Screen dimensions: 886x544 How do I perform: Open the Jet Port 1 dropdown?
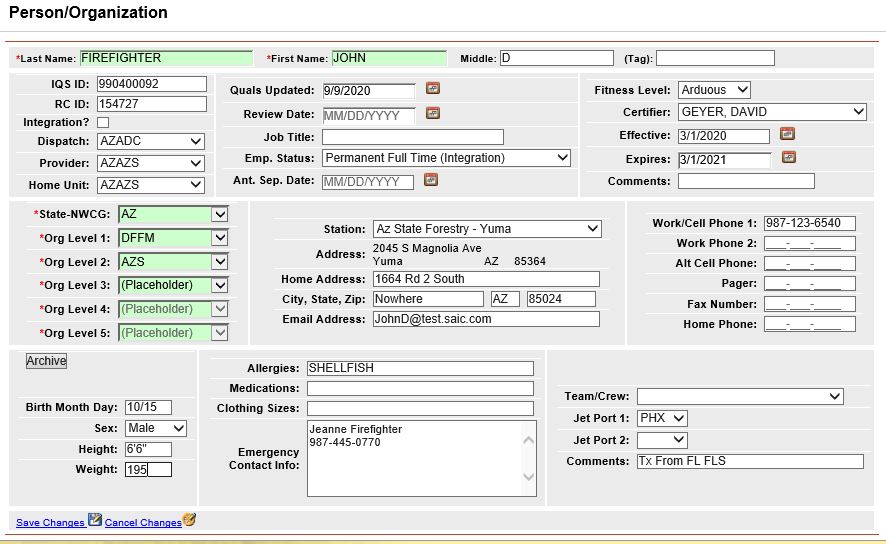pos(662,418)
